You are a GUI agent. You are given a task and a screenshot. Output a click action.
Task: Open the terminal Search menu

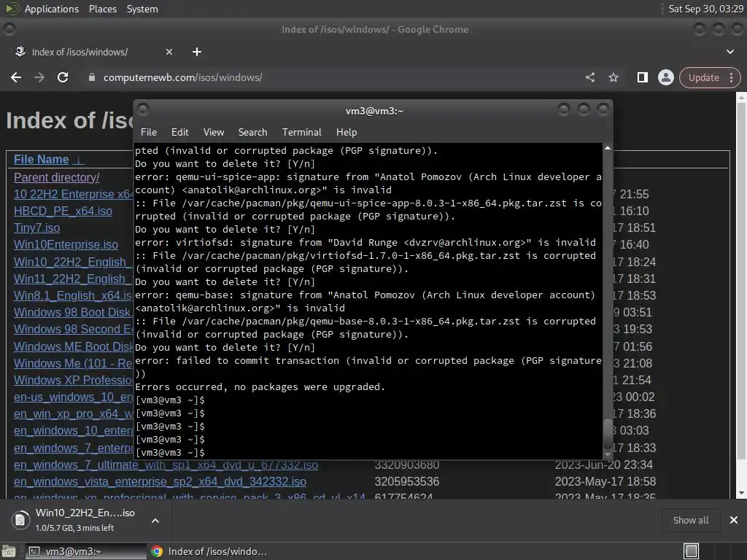(x=252, y=133)
